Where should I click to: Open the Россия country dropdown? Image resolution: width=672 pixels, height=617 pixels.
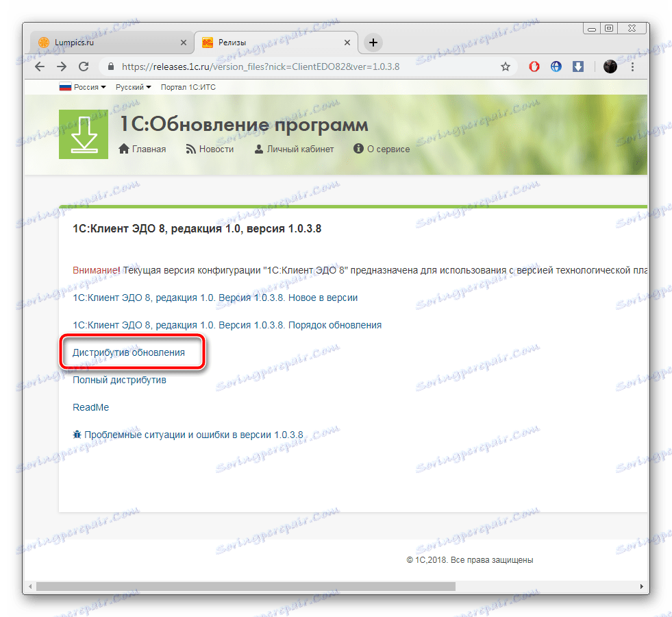[82, 87]
